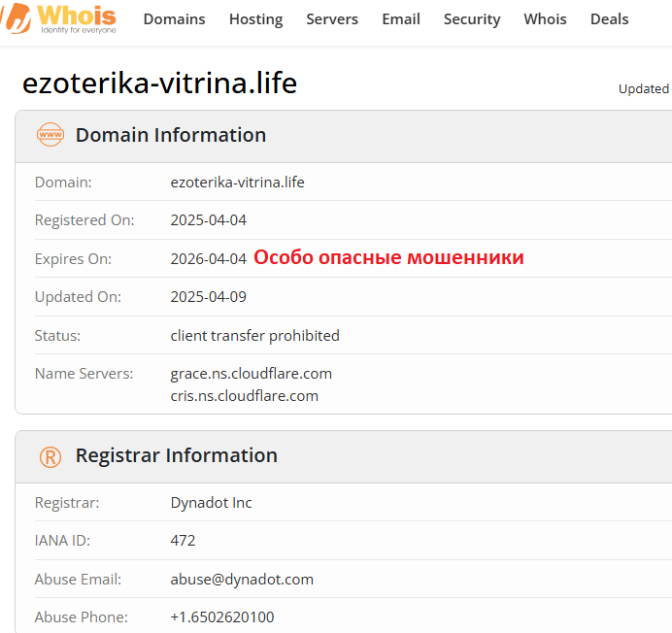Click the Registrar label

pos(67,503)
